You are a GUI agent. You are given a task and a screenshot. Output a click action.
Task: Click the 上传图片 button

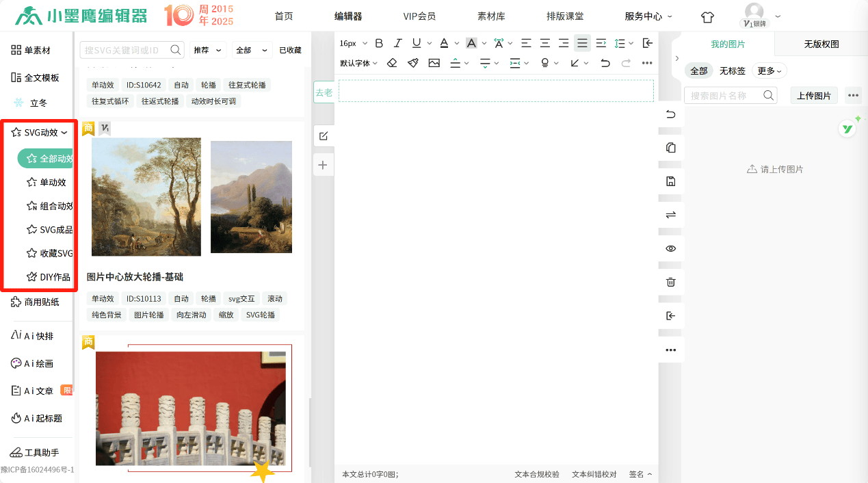[814, 96]
